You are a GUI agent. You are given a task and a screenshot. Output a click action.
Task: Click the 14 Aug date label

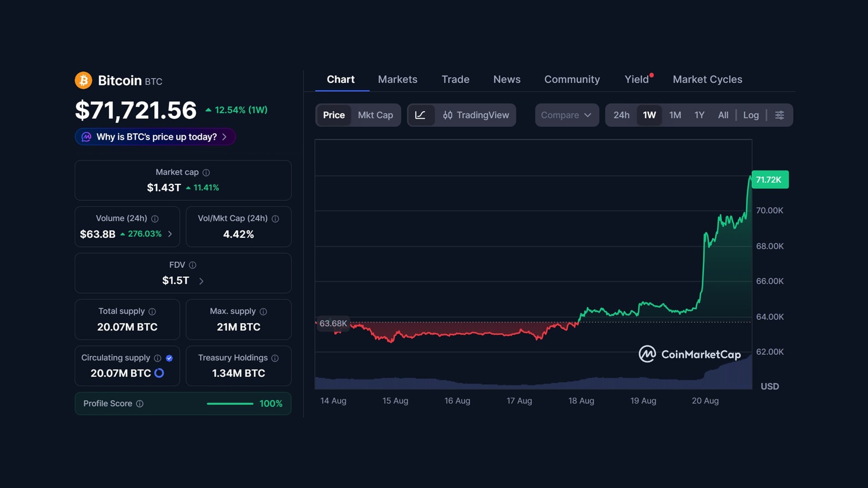coord(333,401)
